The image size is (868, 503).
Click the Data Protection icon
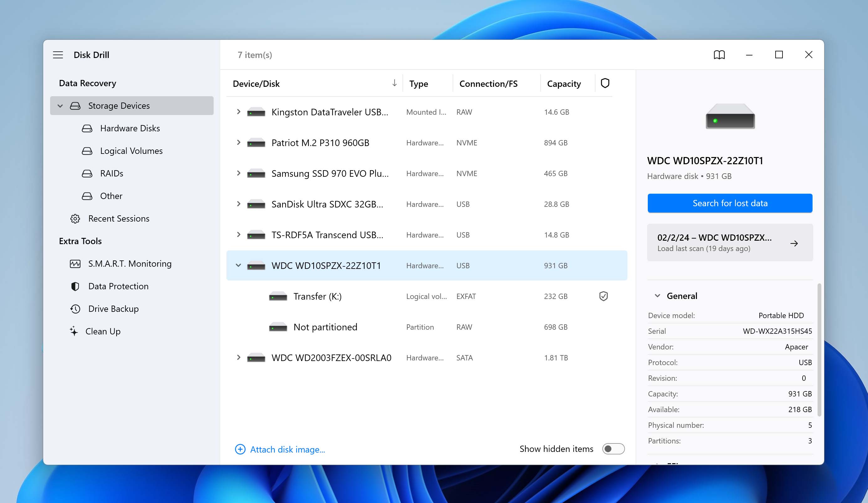(x=75, y=286)
